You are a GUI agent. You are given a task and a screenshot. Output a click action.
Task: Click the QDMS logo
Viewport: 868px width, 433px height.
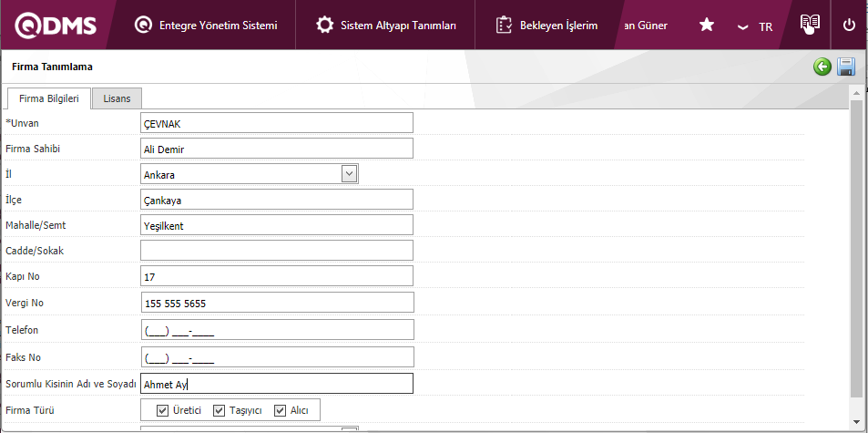(56, 26)
